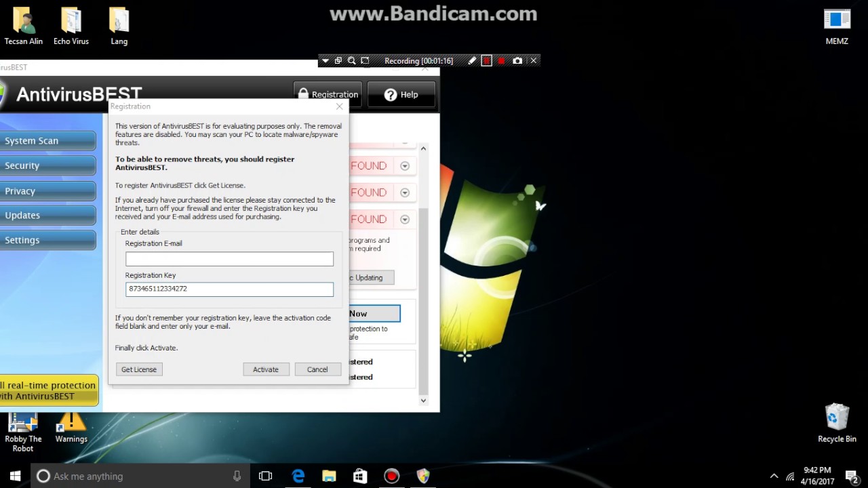The width and height of the screenshot is (868, 488).
Task: Select Bandicam pencil drawing tool
Action: pos(472,61)
